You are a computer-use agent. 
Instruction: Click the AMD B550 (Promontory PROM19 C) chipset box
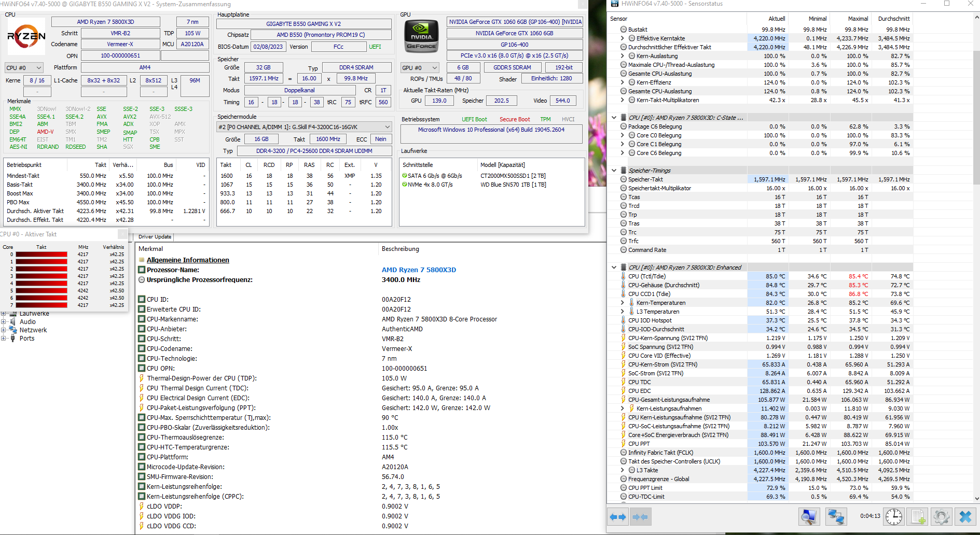(x=321, y=35)
